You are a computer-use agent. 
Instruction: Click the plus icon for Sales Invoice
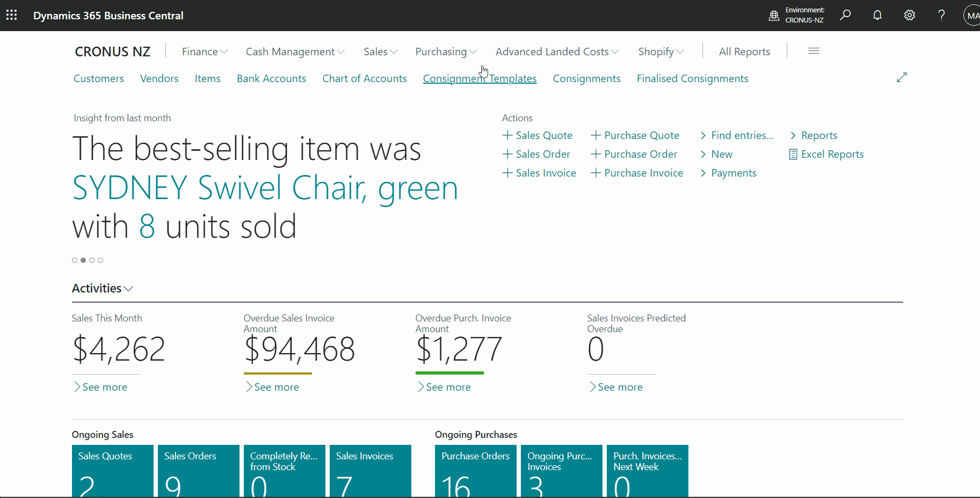coord(507,173)
